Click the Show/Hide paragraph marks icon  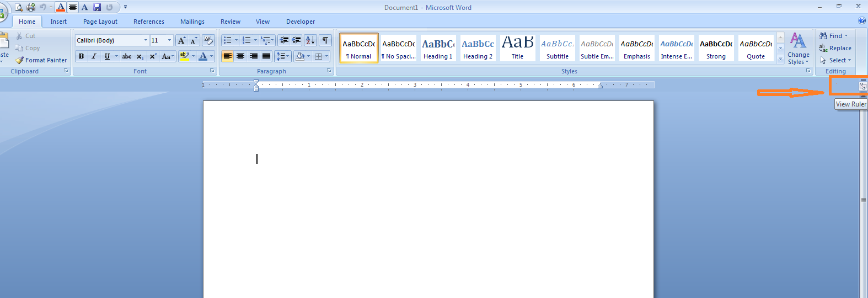325,40
